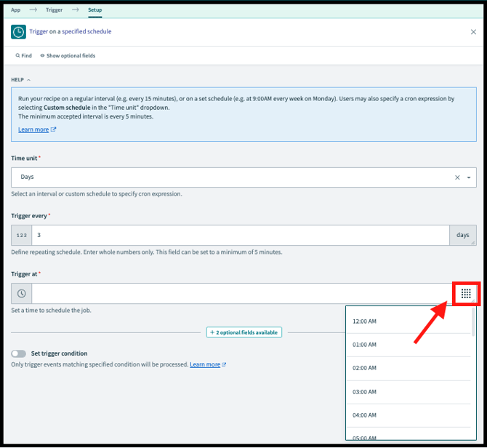Enable the Set trigger condition toggle

pyautogui.click(x=19, y=353)
